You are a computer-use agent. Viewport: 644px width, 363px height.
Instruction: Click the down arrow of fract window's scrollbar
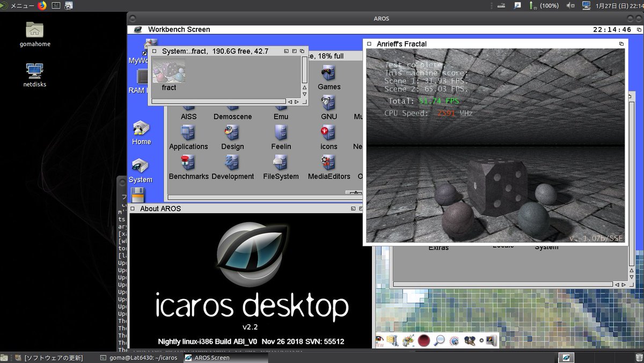[304, 94]
